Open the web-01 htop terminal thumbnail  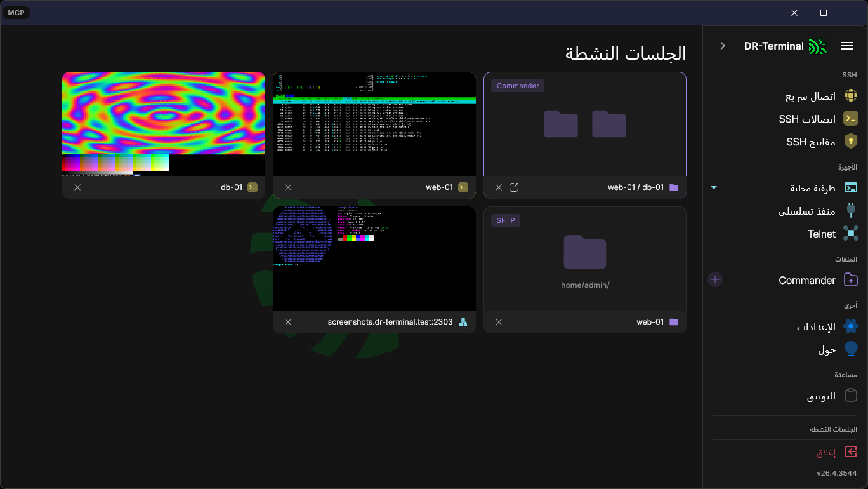coord(374,124)
